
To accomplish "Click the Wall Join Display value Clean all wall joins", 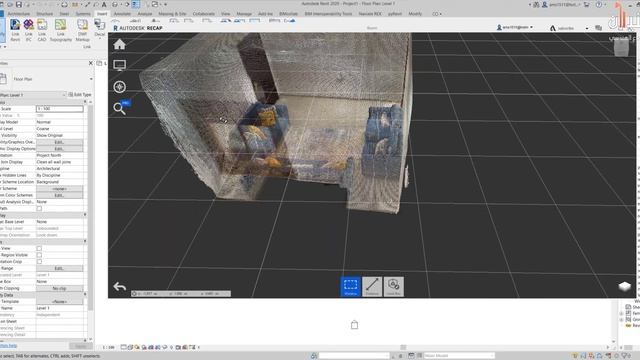I will (54, 162).
